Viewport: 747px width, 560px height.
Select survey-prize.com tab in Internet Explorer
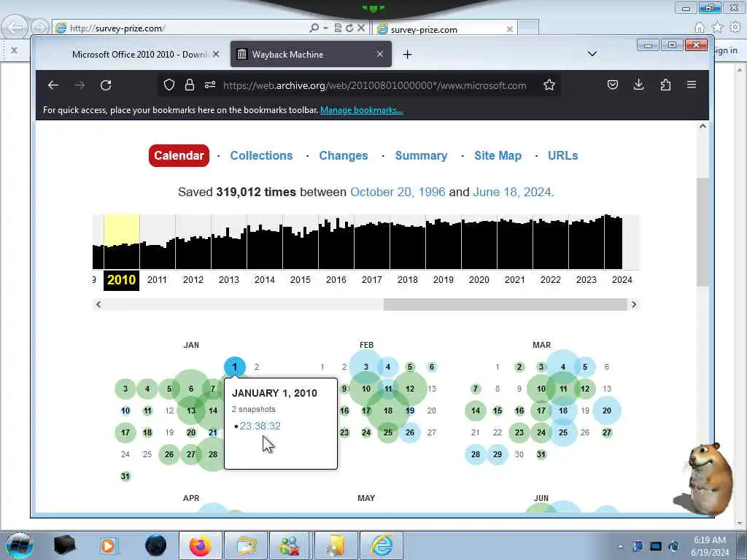445,29
